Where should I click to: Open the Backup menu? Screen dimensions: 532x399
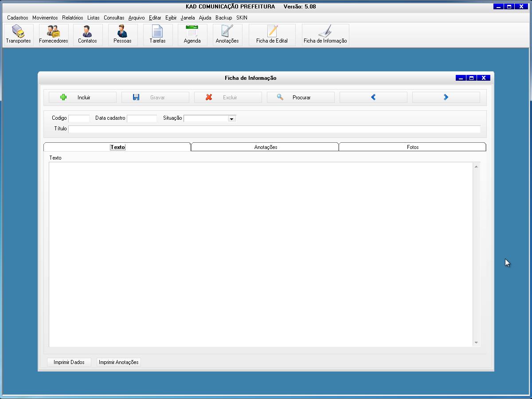(x=224, y=18)
